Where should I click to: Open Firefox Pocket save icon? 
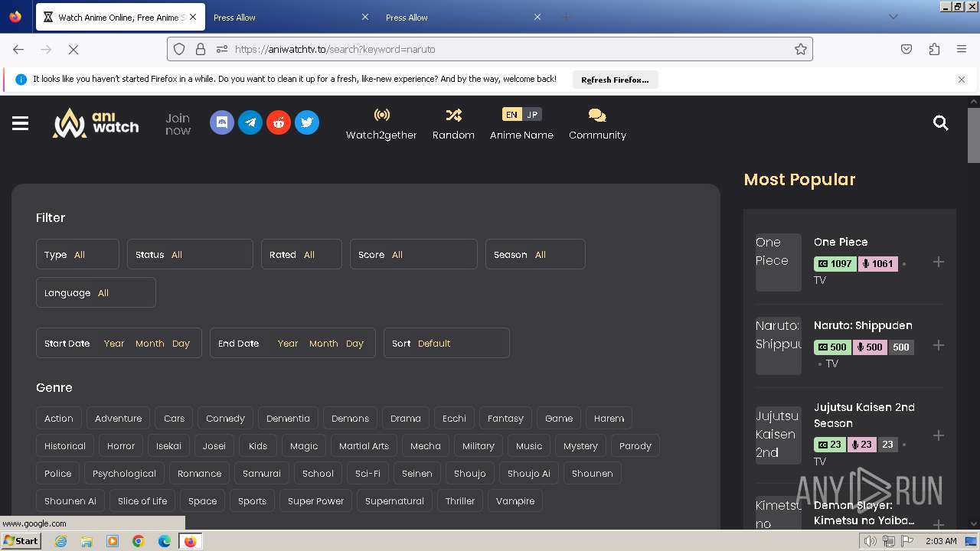coord(906,49)
